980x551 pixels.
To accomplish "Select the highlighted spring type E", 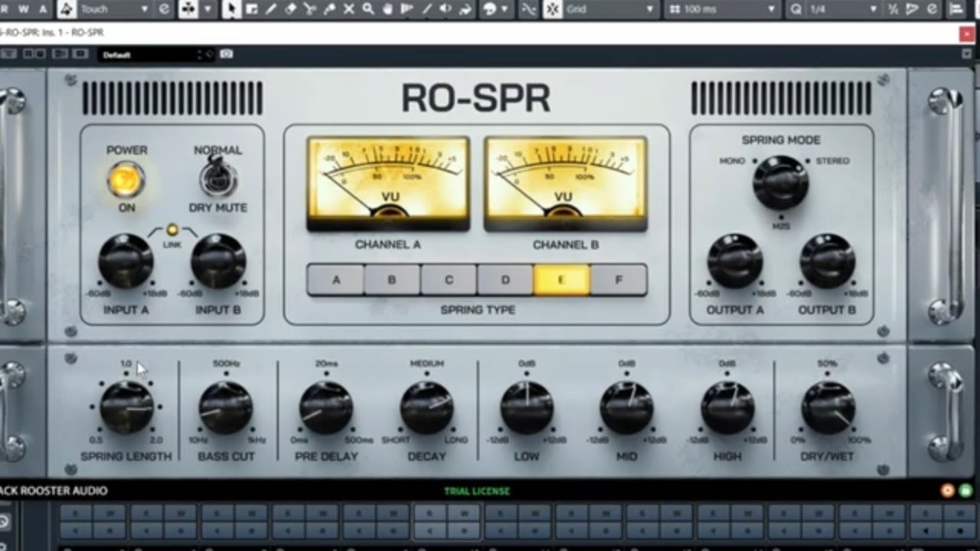I will (562, 280).
